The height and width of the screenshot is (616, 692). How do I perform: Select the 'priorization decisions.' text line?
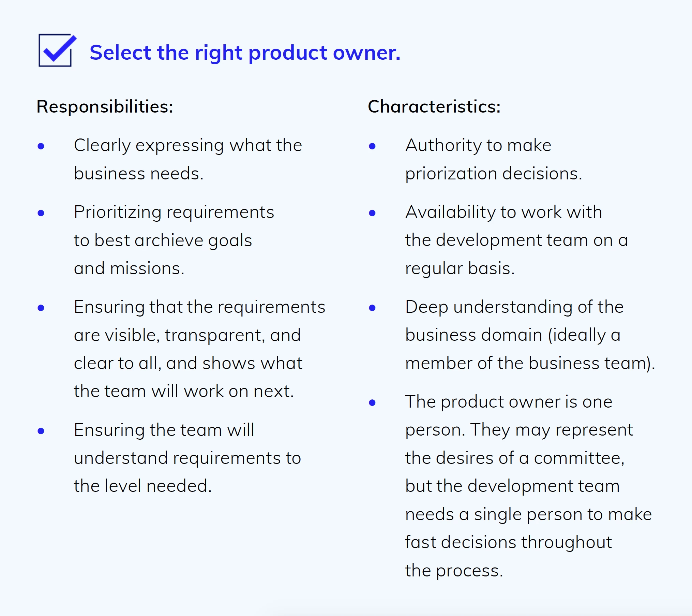point(494,174)
